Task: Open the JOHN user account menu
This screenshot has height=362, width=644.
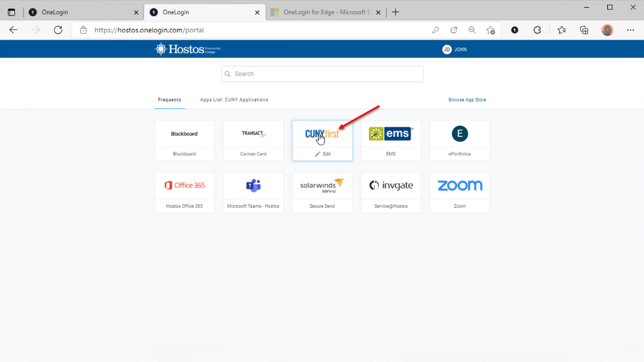Action: coord(455,49)
